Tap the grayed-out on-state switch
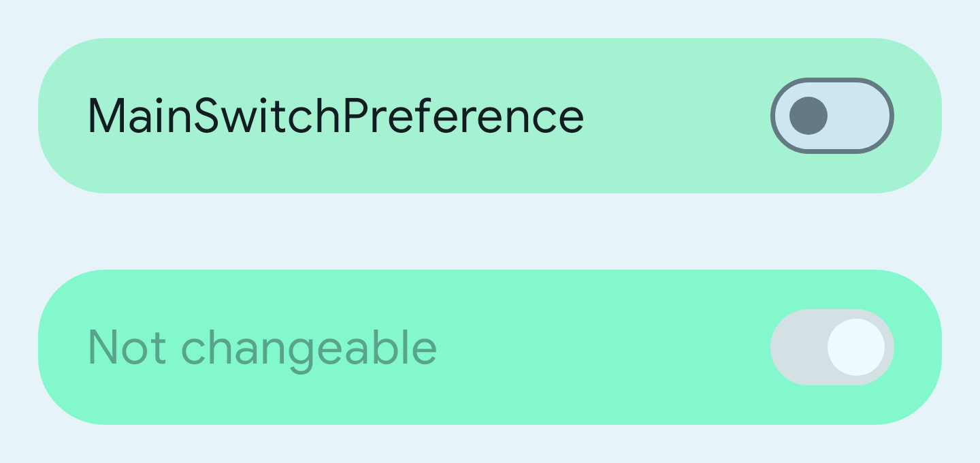 pos(832,347)
